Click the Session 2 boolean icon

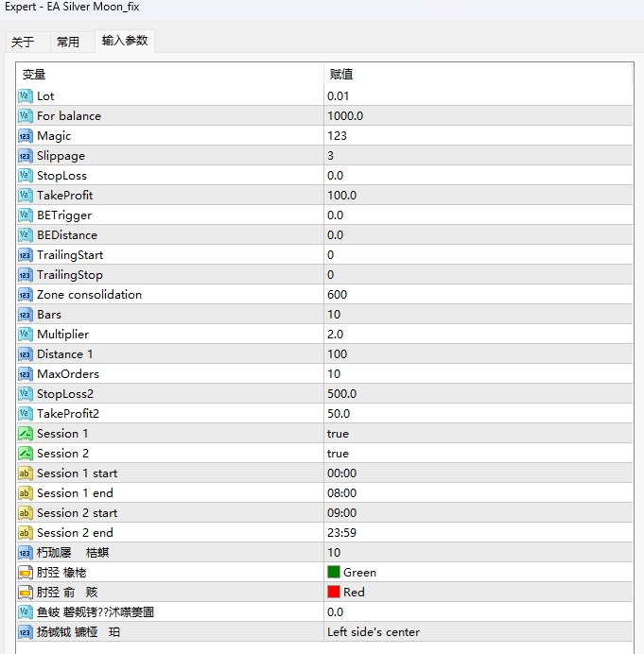(25, 454)
